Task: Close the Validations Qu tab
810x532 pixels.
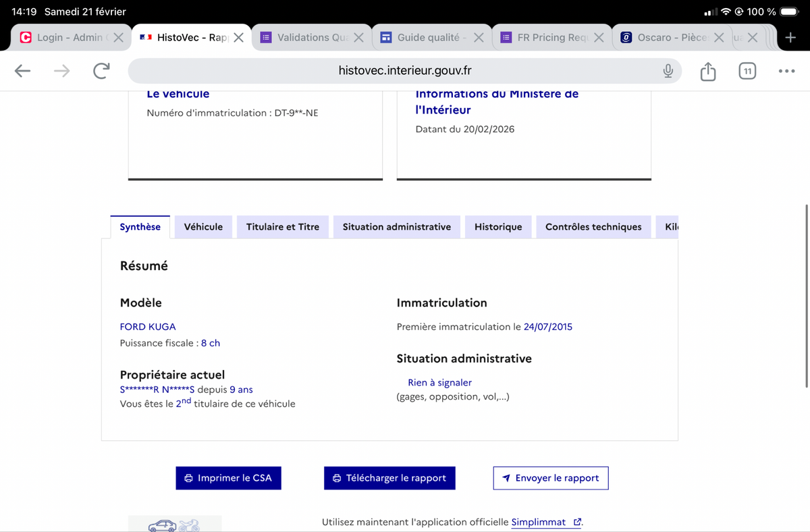Action: [358, 38]
